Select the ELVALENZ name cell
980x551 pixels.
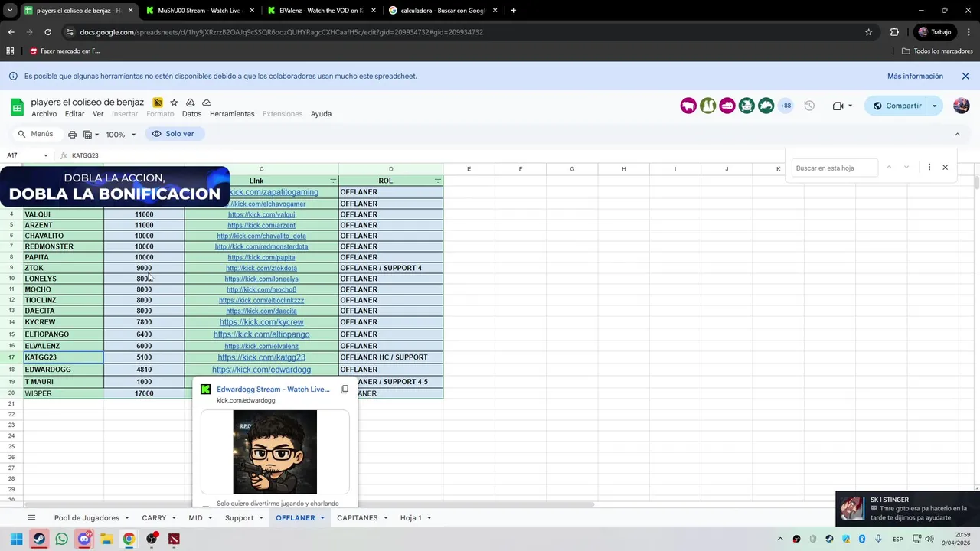(x=64, y=346)
